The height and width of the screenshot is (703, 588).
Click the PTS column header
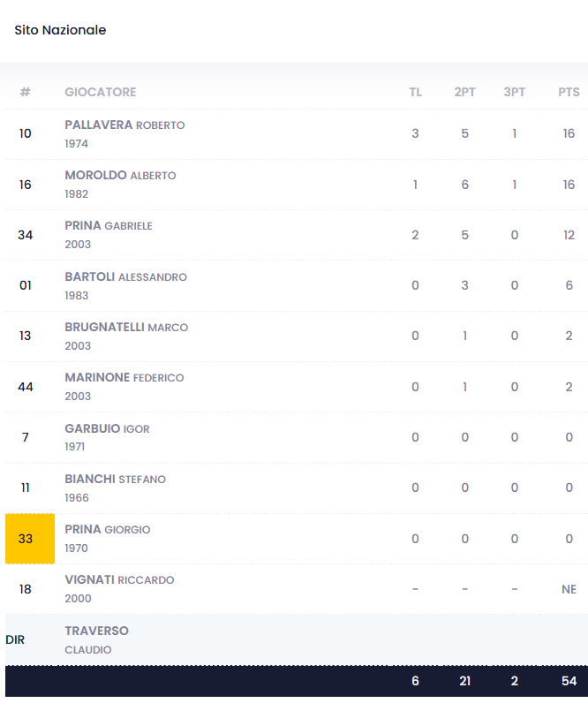[569, 92]
